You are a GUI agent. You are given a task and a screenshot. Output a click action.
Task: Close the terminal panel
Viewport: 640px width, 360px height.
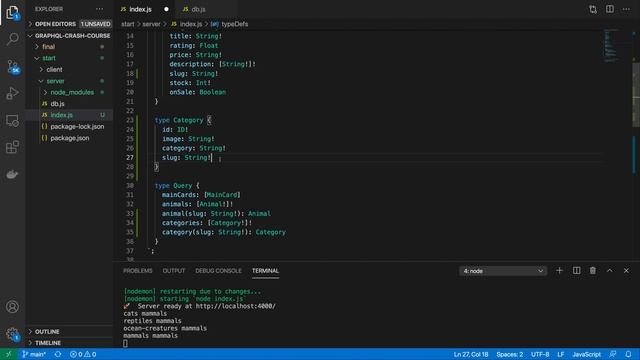coord(626,271)
